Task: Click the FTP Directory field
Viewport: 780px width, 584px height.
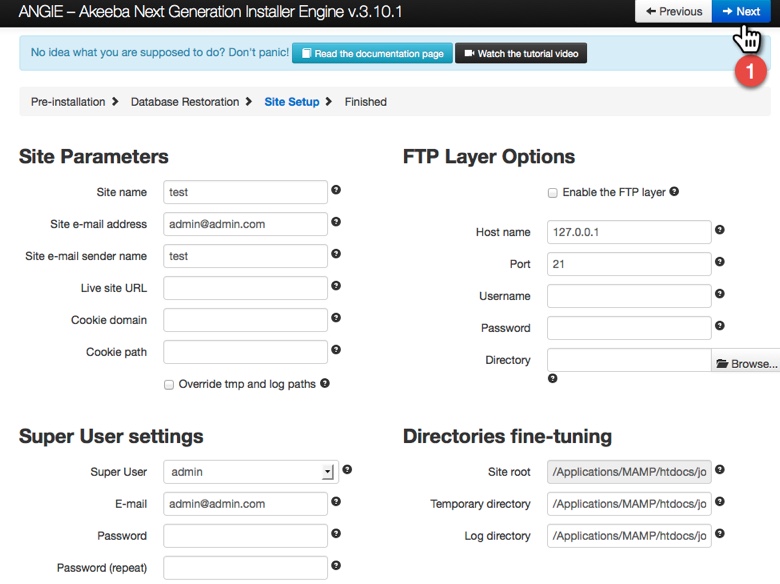Action: [x=629, y=360]
